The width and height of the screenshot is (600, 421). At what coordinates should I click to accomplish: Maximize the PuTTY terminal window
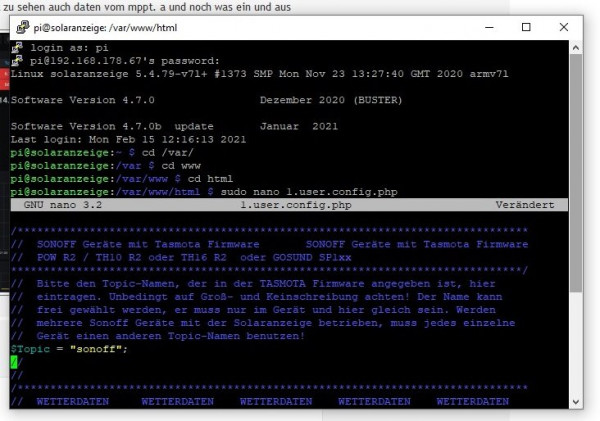(x=526, y=28)
